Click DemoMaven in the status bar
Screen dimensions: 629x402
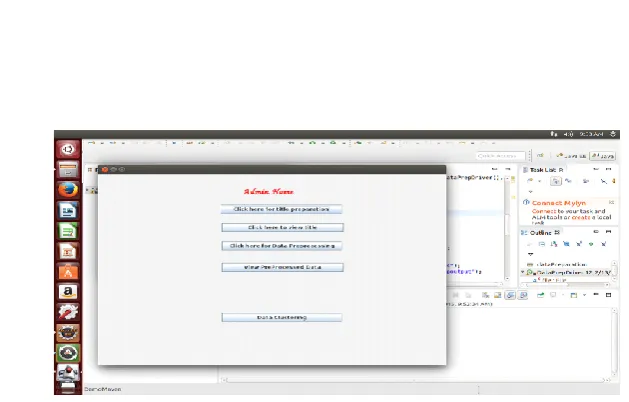point(103,389)
